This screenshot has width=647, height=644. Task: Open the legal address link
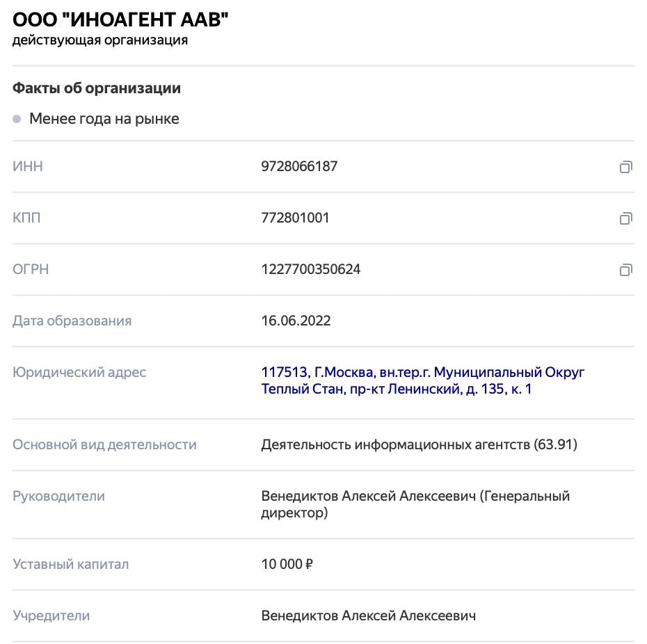pos(423,381)
